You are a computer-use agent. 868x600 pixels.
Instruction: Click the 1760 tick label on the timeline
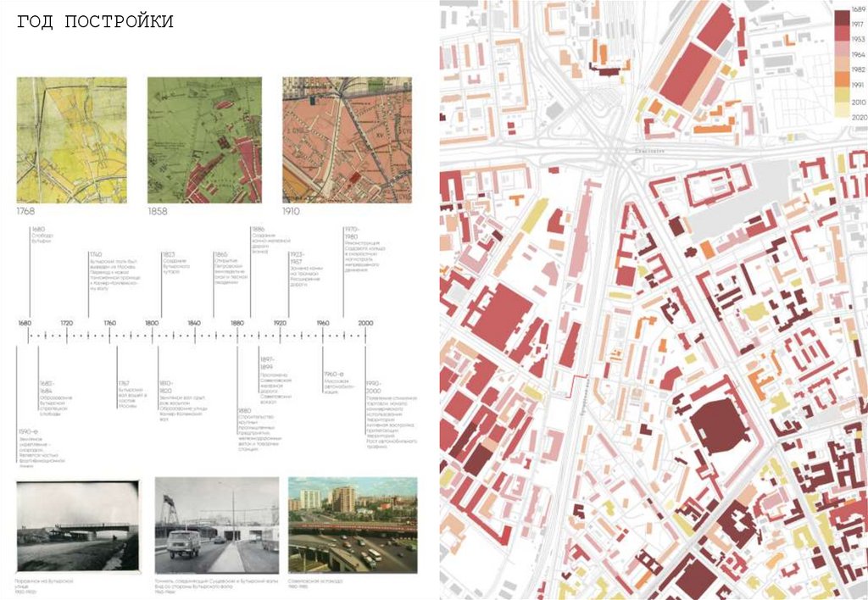pos(109,323)
